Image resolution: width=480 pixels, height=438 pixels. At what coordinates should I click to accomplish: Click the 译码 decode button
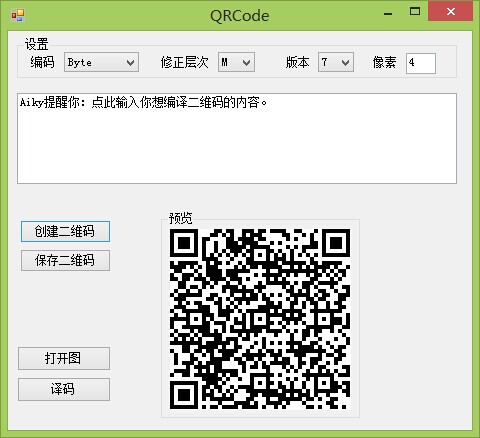coord(64,389)
